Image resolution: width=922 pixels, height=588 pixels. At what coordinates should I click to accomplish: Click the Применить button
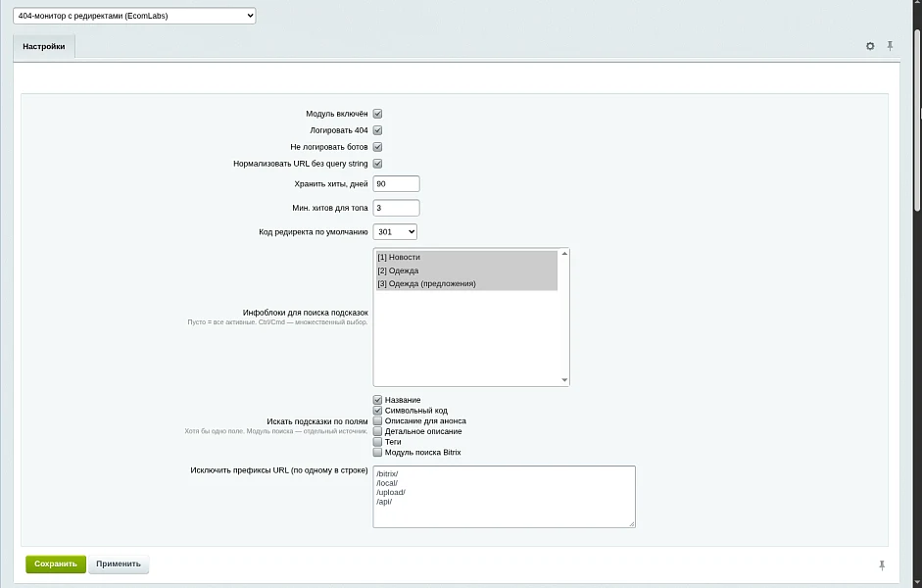(x=119, y=563)
